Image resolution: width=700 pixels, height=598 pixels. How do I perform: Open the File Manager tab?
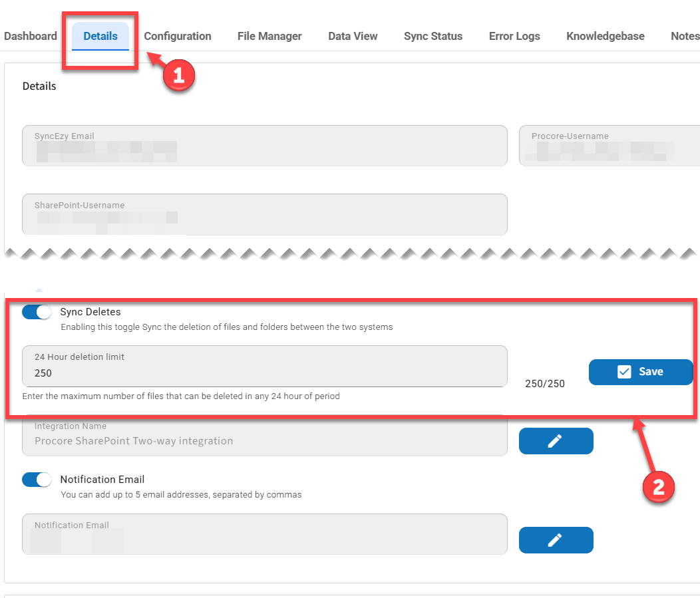(269, 37)
